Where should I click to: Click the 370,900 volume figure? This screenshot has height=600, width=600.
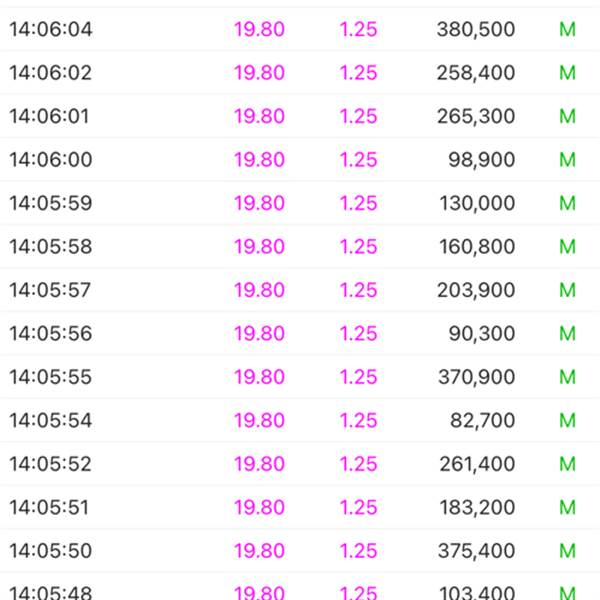476,377
